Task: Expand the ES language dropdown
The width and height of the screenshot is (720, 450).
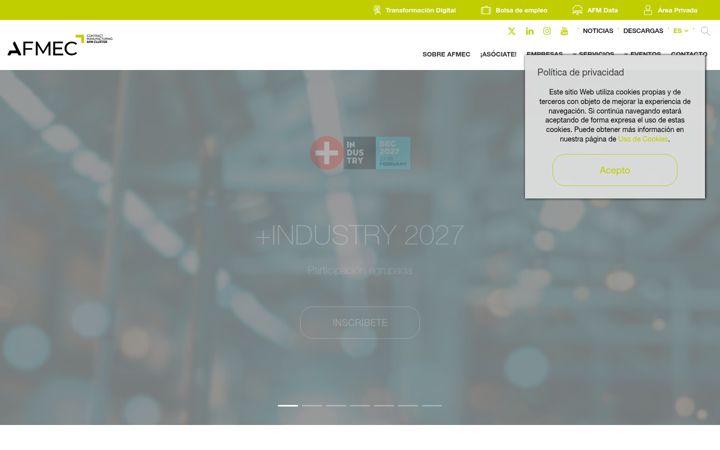Action: [x=681, y=31]
